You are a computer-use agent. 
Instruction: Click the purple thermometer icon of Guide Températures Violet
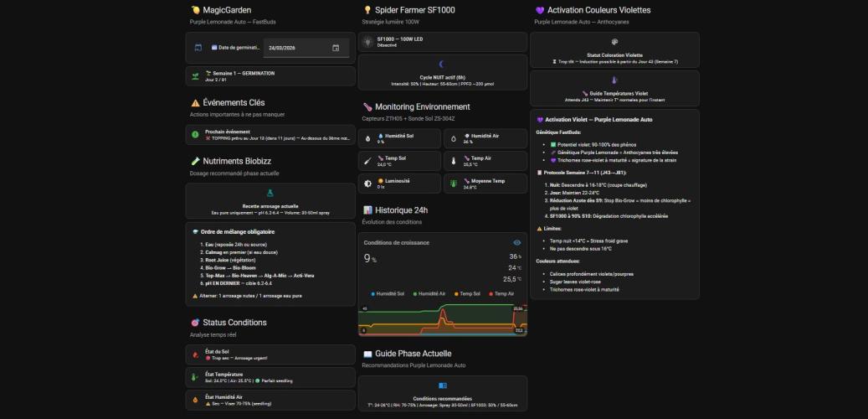coord(614,80)
